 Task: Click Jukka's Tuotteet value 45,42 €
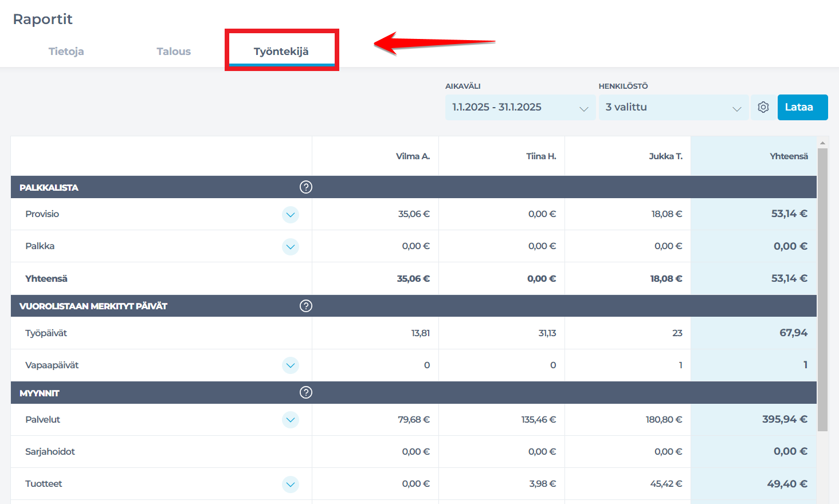pos(666,484)
